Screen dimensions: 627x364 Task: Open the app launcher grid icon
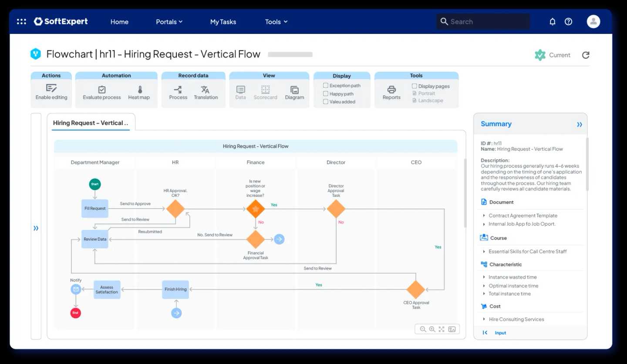pos(21,22)
